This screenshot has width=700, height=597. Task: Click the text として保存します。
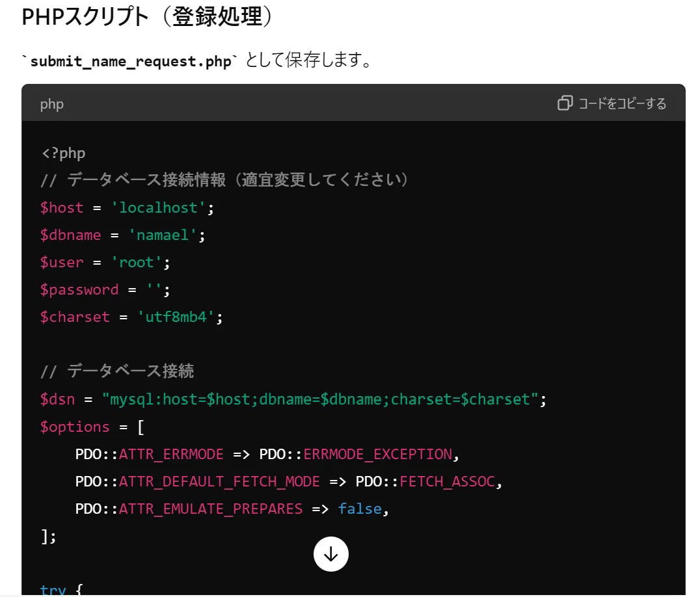[308, 60]
